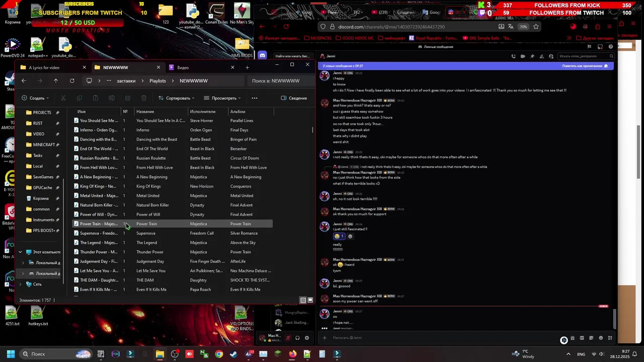Open the GIF picker in Discord message bar
Screen dimensions: 644x362
(x=582, y=338)
